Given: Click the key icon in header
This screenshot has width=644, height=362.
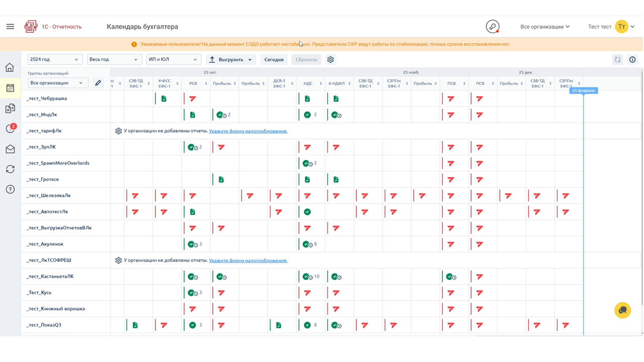Looking at the screenshot, I should [493, 27].
